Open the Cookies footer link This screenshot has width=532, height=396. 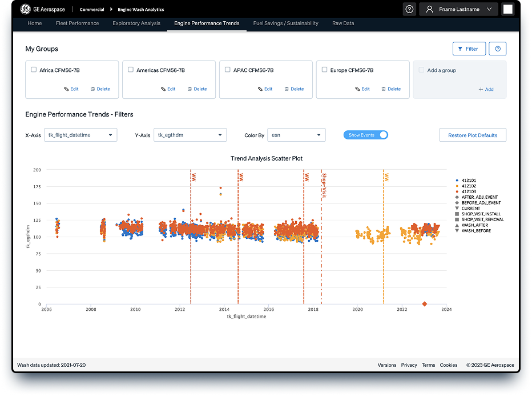449,365
